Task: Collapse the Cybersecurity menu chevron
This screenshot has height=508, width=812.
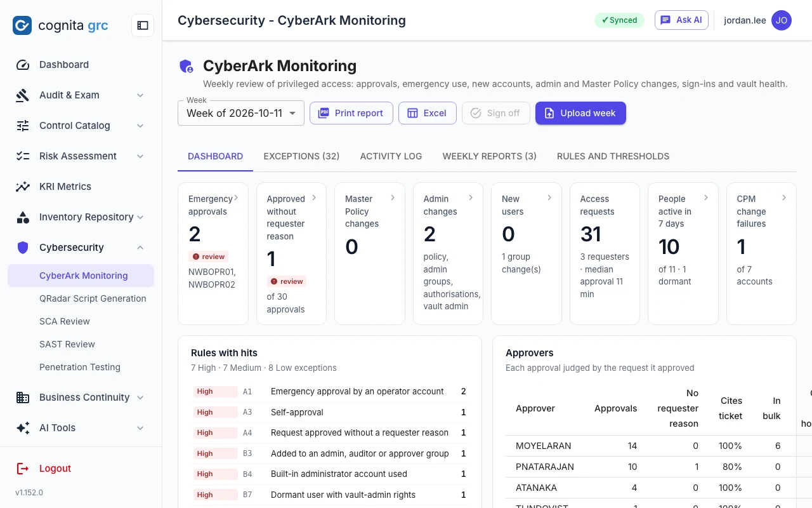Action: 140,248
